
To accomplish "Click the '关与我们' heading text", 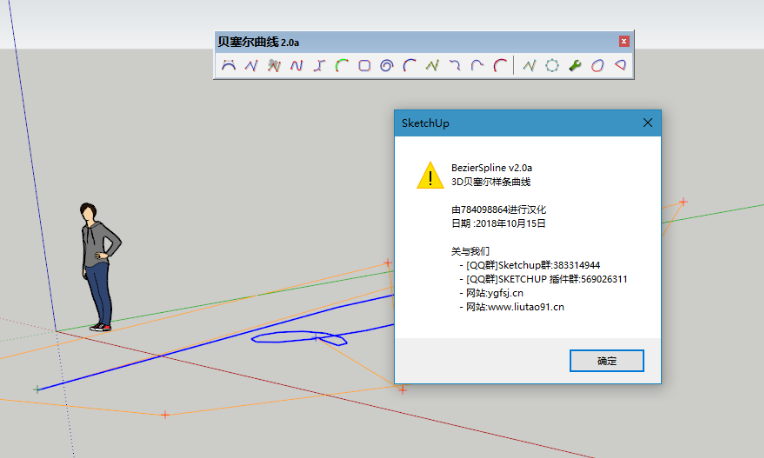I will 470,251.
